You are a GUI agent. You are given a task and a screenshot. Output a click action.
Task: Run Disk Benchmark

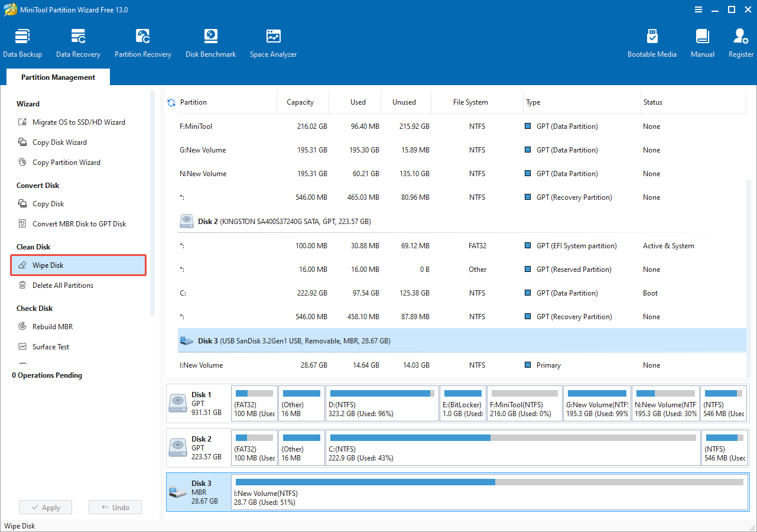tap(210, 41)
